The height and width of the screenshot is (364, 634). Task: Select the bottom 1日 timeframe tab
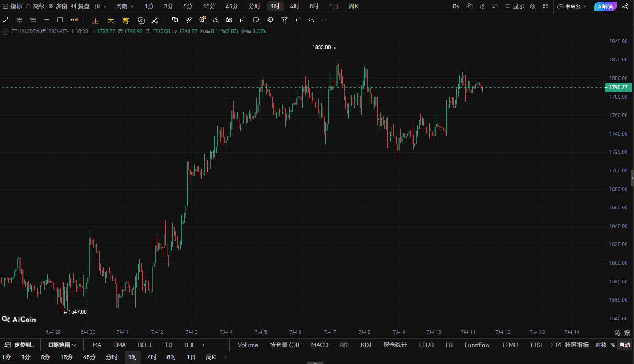(x=191, y=357)
